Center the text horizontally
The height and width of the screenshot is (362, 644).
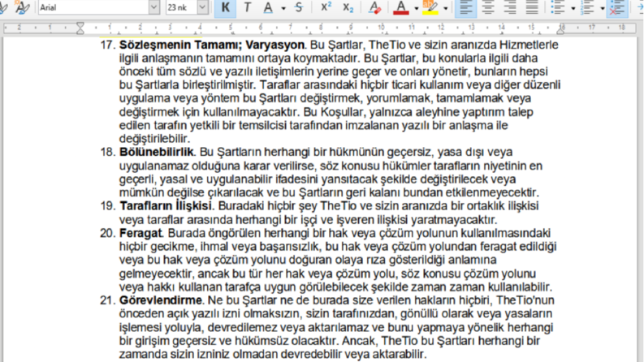[488, 7]
